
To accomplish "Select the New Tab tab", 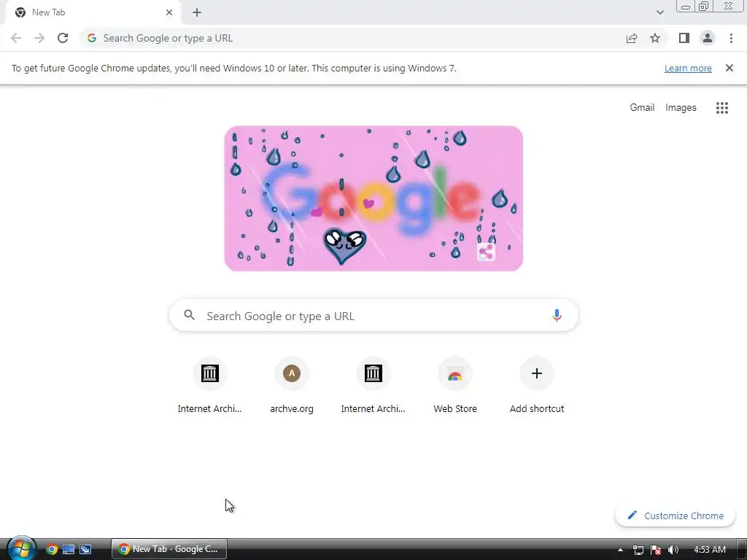I will coord(93,12).
